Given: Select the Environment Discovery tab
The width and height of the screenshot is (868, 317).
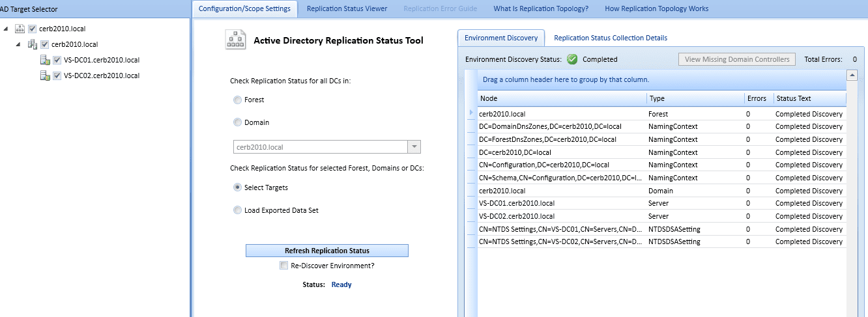Looking at the screenshot, I should tap(501, 38).
